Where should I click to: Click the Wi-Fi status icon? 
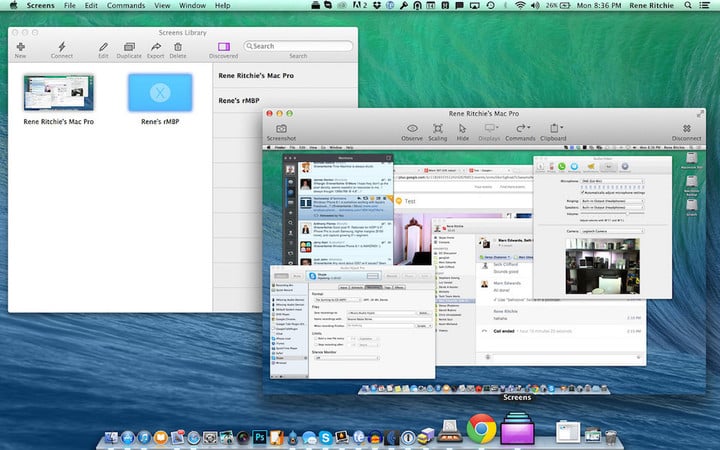tap(521, 6)
